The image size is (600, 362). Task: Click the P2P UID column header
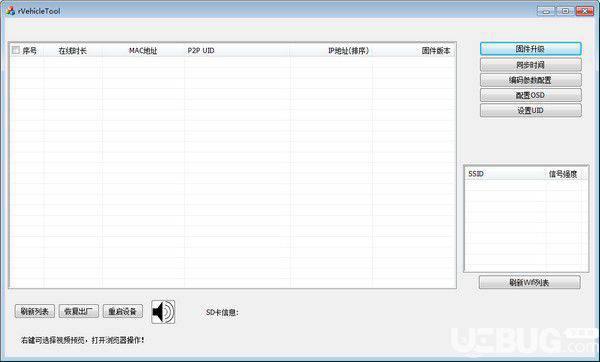(237, 51)
